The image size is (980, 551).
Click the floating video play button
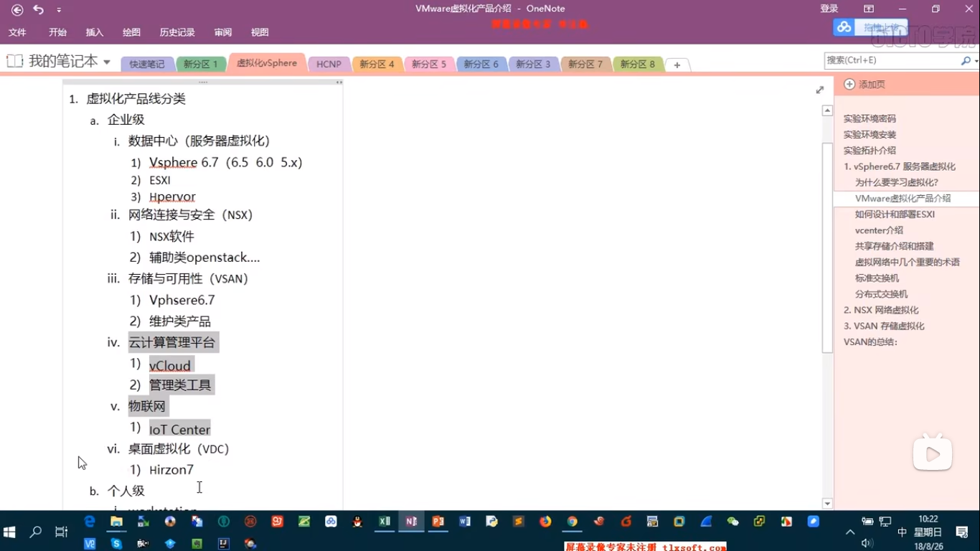point(932,453)
